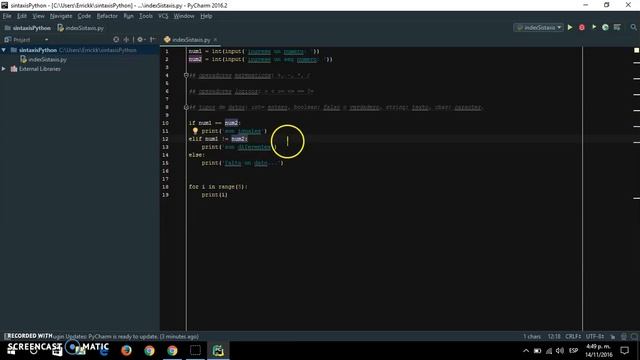Click the round green icon next to the coverage icon
The width and height of the screenshot is (640, 360).
(x=605, y=27)
